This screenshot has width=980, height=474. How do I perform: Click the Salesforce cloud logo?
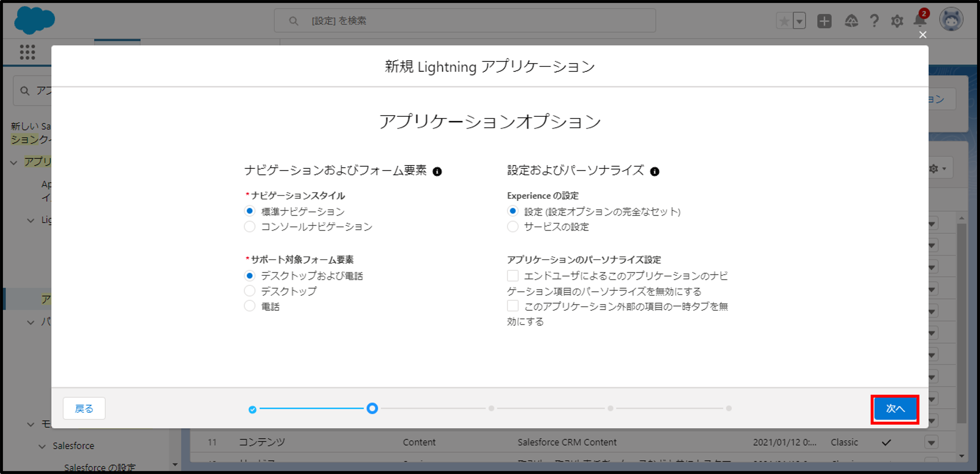pos(34,20)
